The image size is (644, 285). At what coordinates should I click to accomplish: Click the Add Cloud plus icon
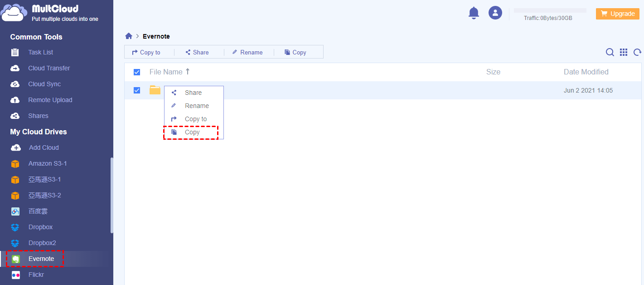pyautogui.click(x=15, y=147)
